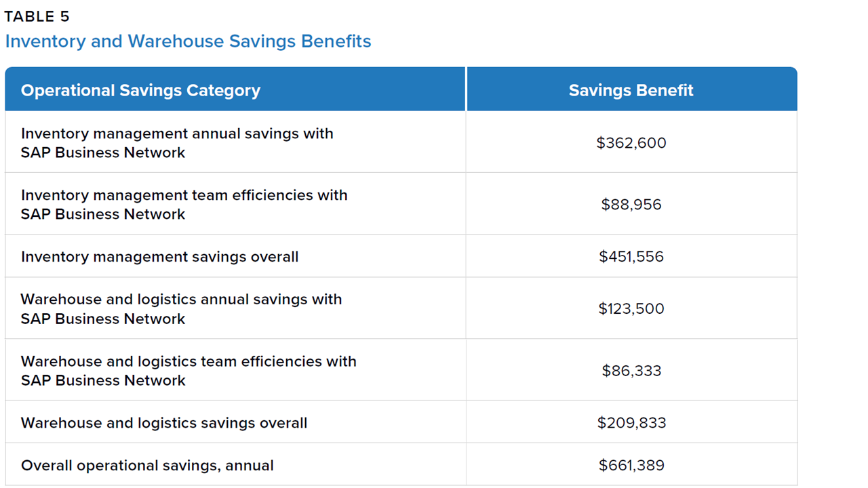The height and width of the screenshot is (488, 868).
Task: Click the 'Inventory management savings overall' label
Action: [x=159, y=257]
